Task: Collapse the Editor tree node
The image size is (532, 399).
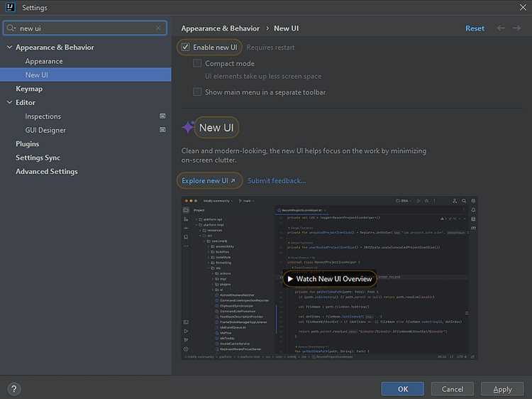Action: 9,102
